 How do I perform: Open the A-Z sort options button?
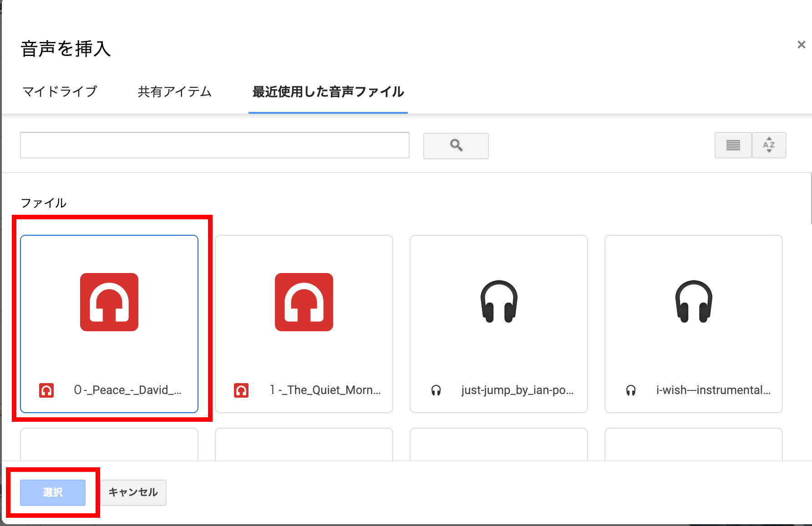pyautogui.click(x=769, y=145)
